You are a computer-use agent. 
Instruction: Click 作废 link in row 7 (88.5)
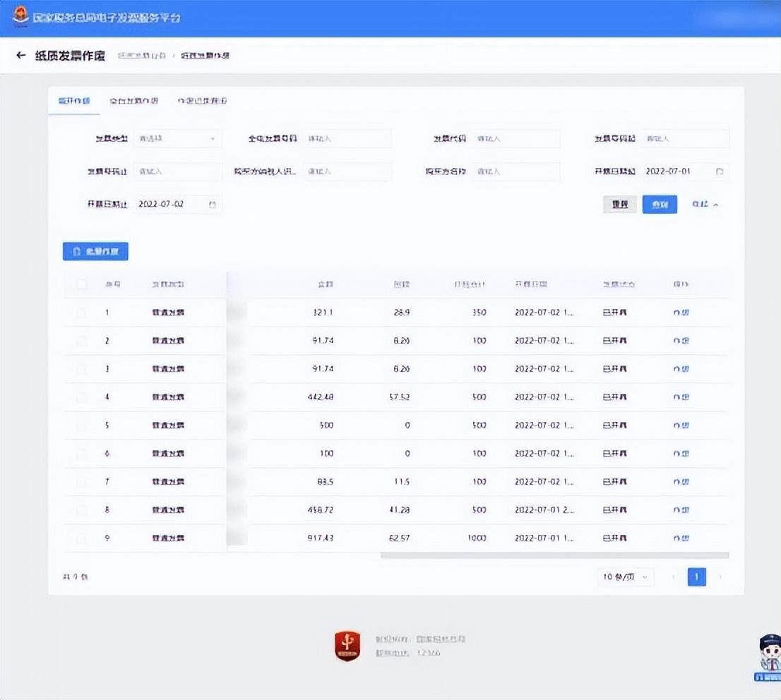point(681,482)
